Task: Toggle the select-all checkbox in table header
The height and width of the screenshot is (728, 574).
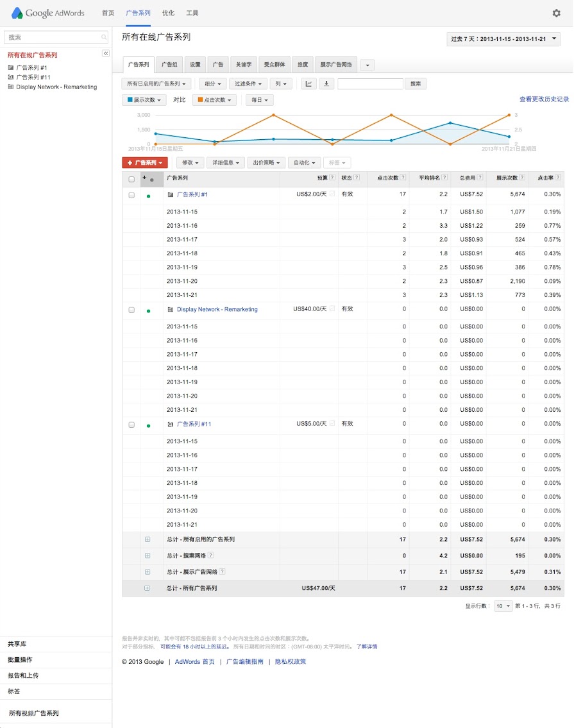Action: [x=131, y=179]
